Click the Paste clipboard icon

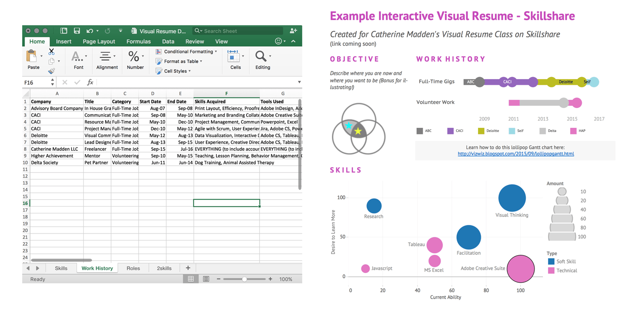point(31,56)
